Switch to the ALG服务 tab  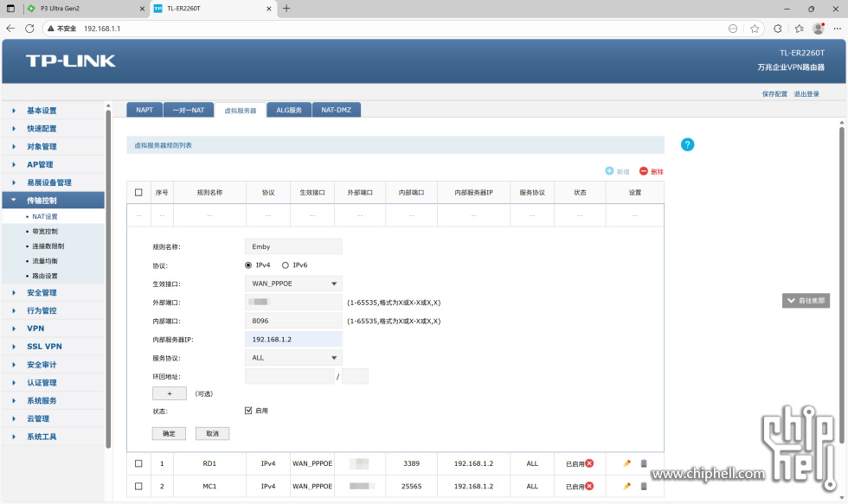pyautogui.click(x=289, y=110)
